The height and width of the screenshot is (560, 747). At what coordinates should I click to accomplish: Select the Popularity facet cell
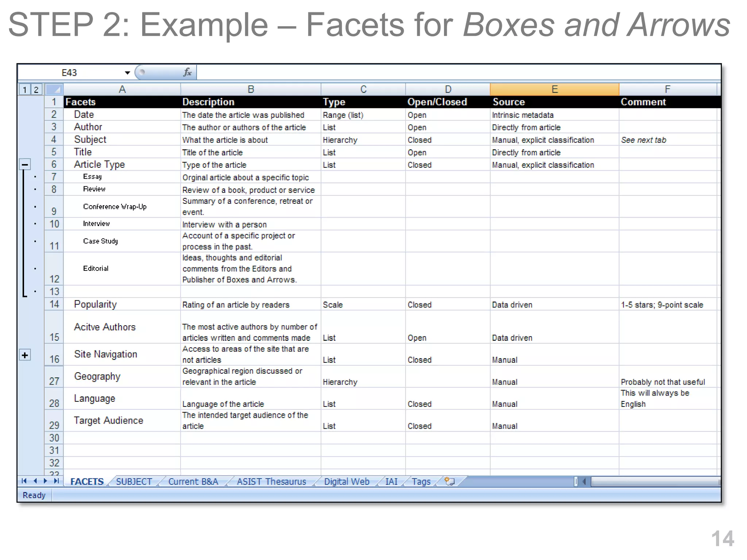pyautogui.click(x=122, y=304)
